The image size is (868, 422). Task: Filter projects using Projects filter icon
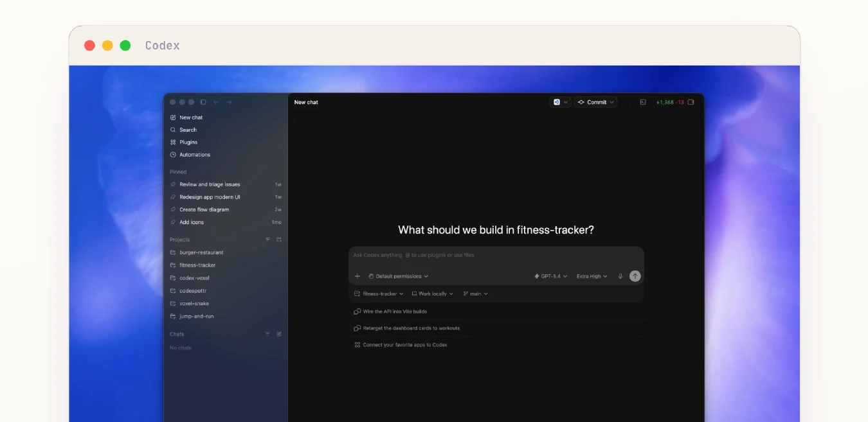click(268, 240)
